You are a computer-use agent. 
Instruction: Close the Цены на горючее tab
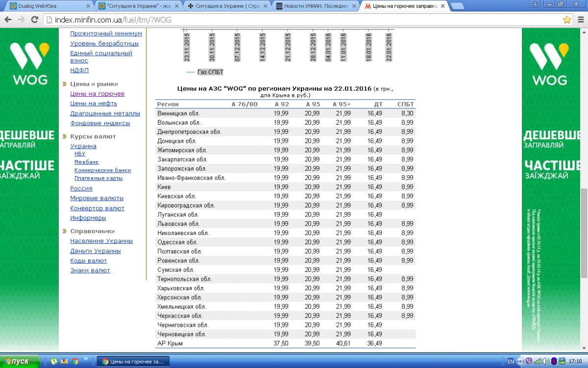click(x=442, y=6)
